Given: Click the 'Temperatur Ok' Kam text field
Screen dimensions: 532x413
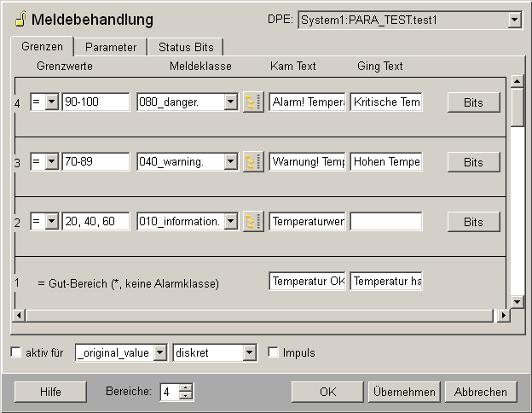Looking at the screenshot, I should pyautogui.click(x=308, y=281).
